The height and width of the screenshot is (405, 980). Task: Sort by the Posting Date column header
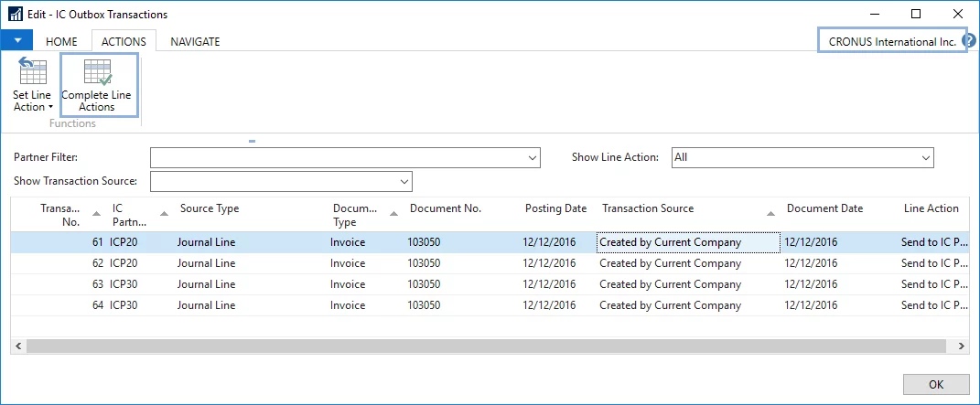[555, 208]
